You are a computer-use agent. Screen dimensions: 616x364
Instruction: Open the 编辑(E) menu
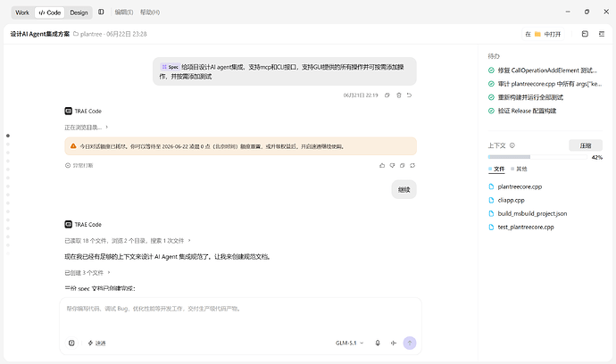pos(124,12)
